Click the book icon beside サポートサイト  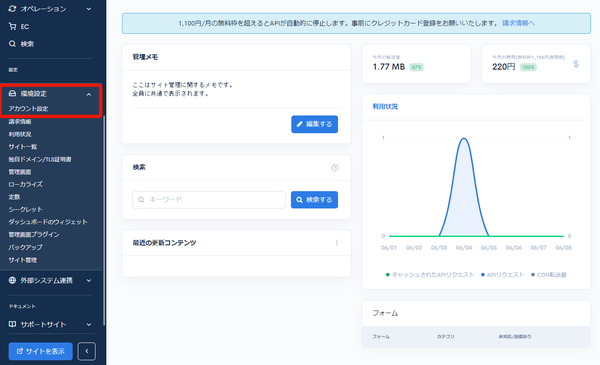[x=12, y=324]
